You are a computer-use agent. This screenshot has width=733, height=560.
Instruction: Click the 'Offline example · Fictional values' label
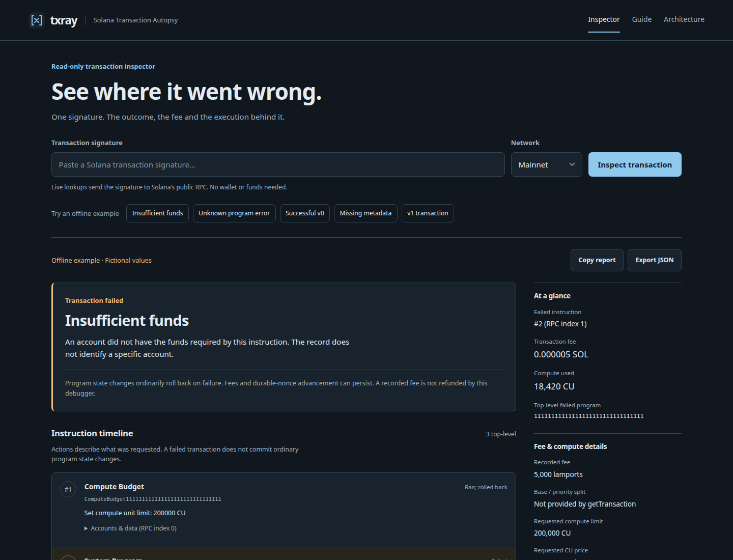(x=101, y=260)
